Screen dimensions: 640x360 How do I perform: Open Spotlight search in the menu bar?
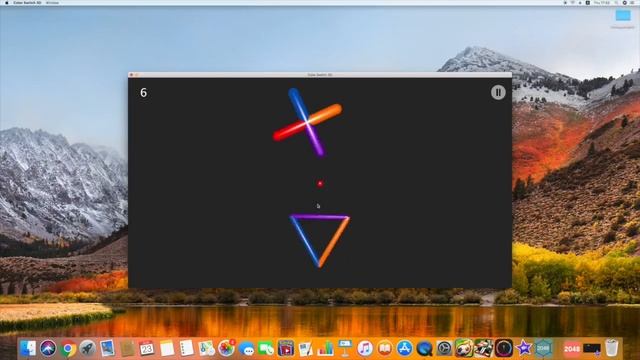tap(617, 2)
